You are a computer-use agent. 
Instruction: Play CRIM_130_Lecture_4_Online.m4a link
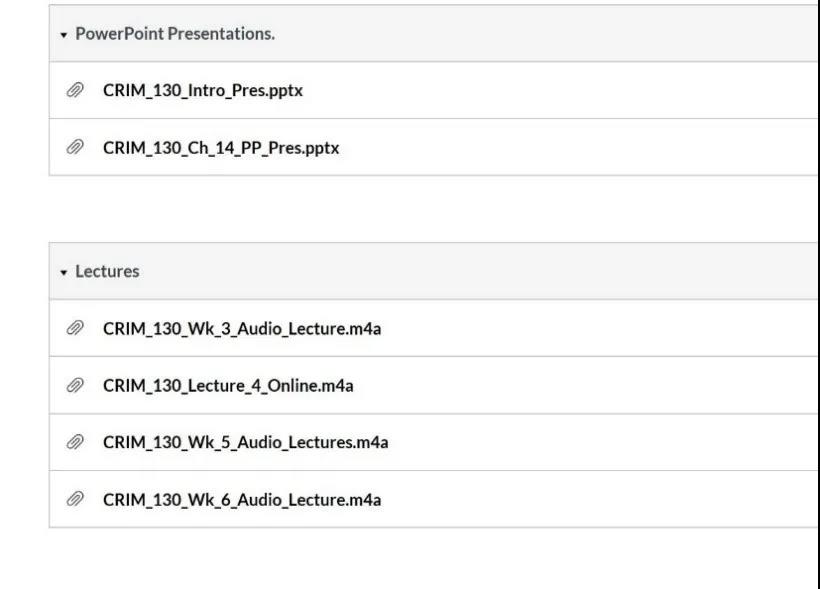pyautogui.click(x=227, y=385)
